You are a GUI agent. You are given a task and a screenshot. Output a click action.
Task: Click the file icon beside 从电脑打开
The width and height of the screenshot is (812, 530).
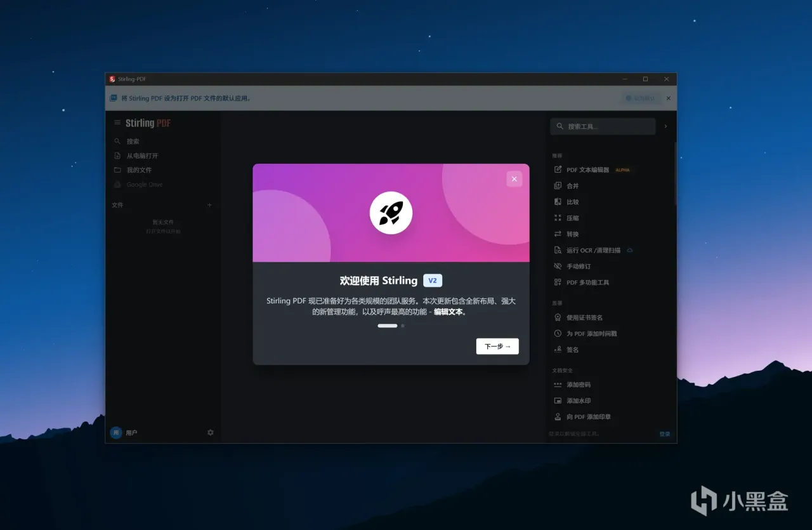pos(117,156)
